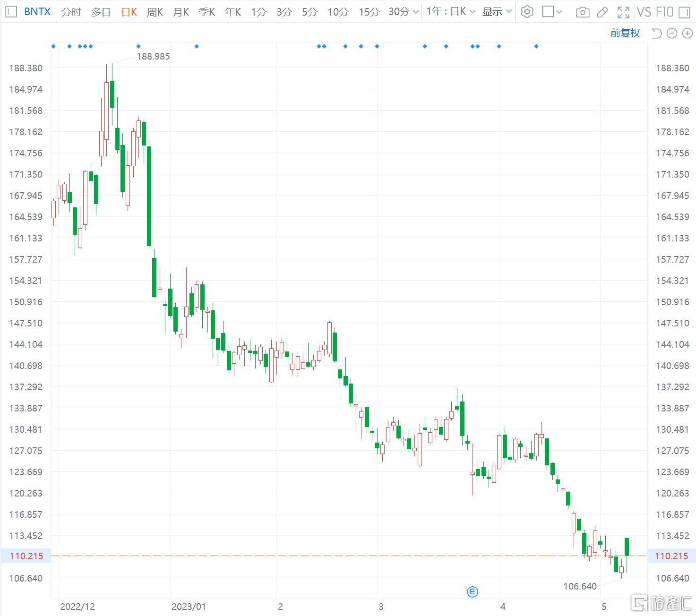Screen dimensions: 696x616
Task: Activate the pencil drawing tool
Action: (x=602, y=12)
